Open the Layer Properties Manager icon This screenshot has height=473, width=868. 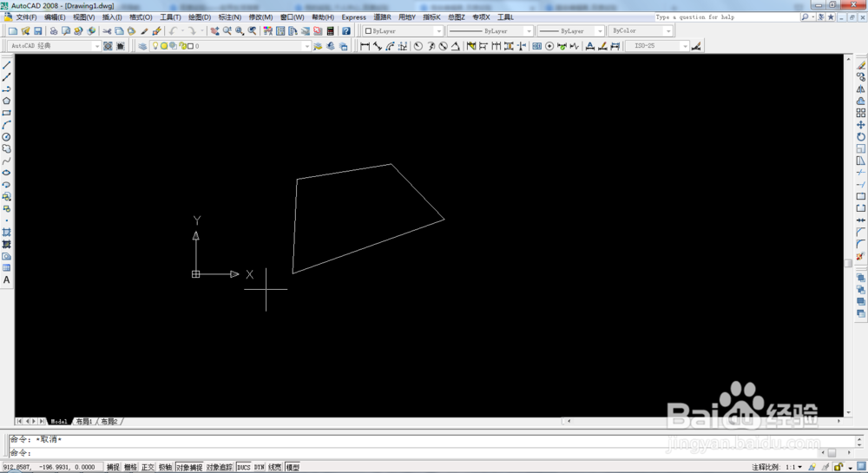click(142, 46)
